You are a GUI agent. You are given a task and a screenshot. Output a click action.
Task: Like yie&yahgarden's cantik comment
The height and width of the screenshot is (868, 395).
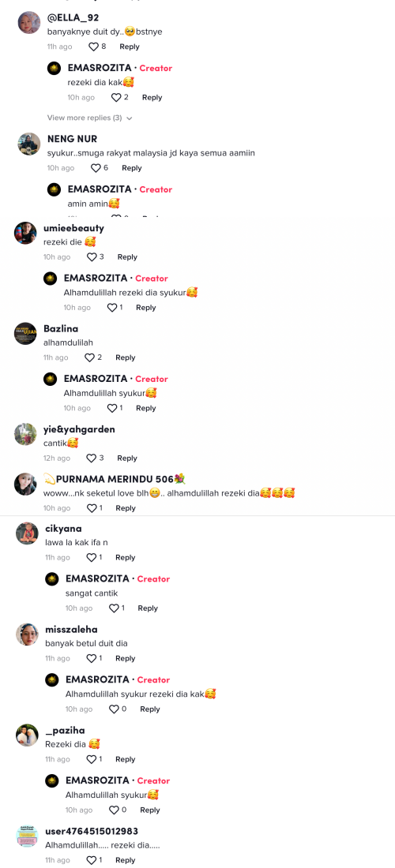tap(92, 458)
